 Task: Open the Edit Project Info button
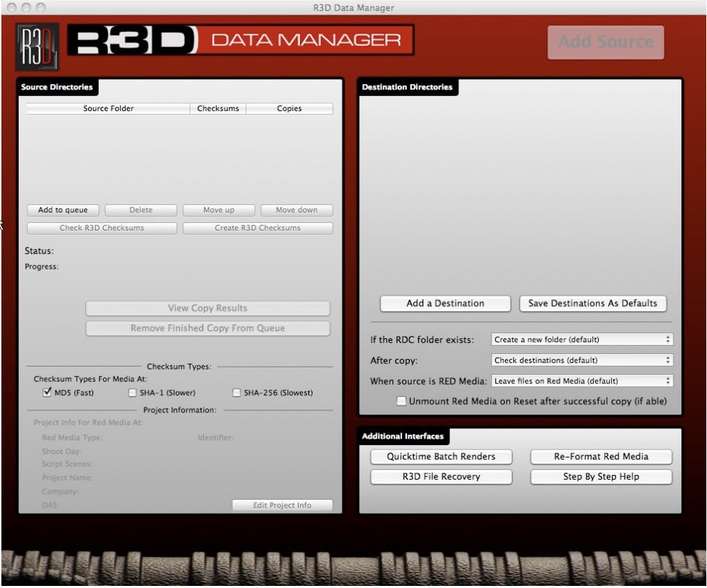(x=282, y=505)
